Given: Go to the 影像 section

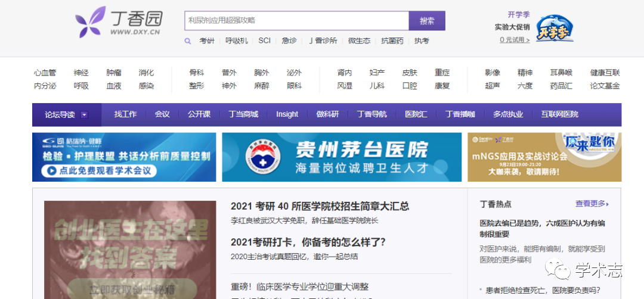Looking at the screenshot, I should coord(493,73).
